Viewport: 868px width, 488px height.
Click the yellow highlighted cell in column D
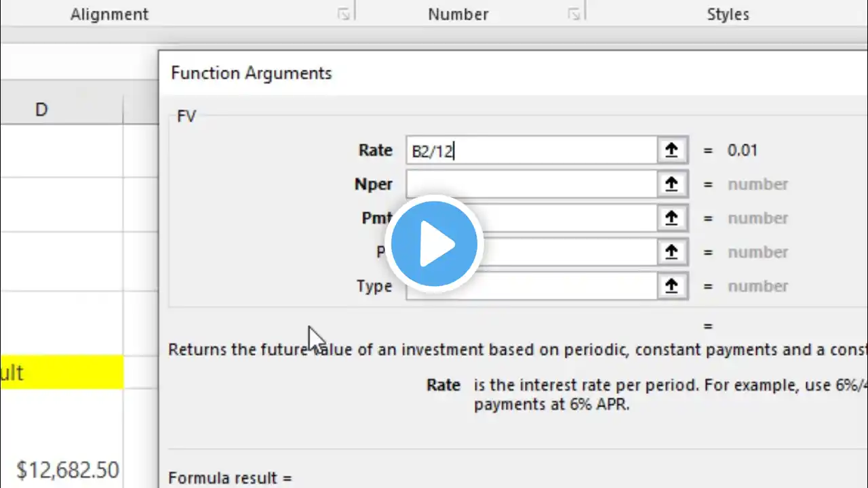coord(61,373)
